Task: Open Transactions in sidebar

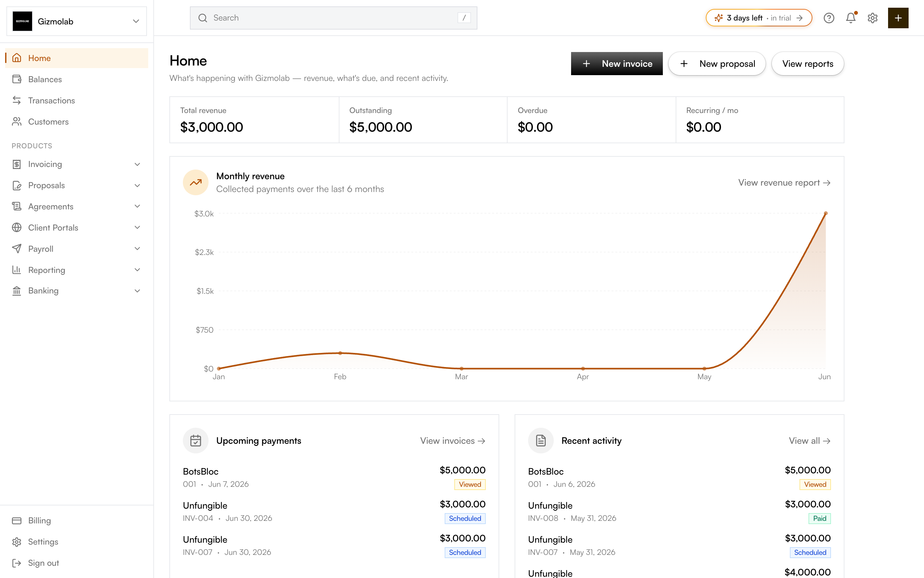Action: [77, 101]
